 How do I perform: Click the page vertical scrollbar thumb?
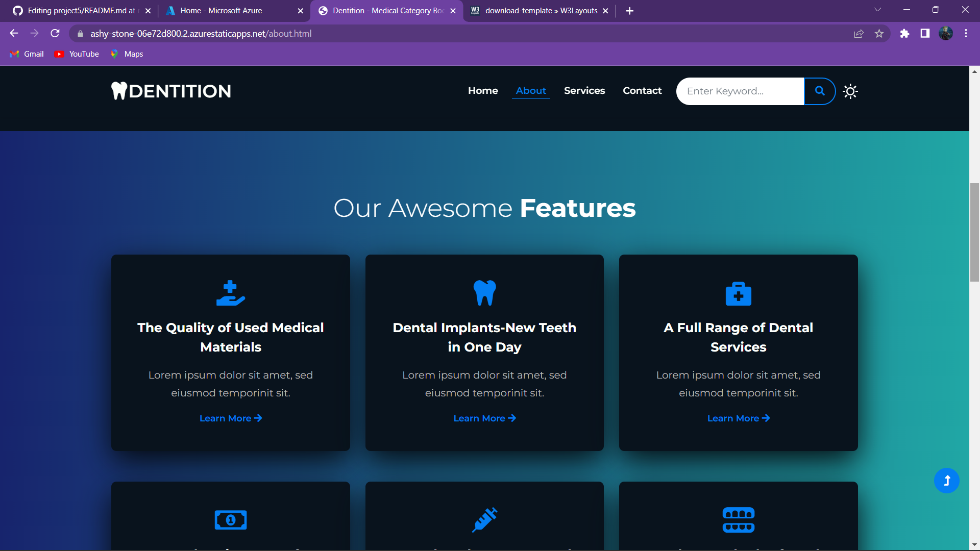(x=974, y=232)
